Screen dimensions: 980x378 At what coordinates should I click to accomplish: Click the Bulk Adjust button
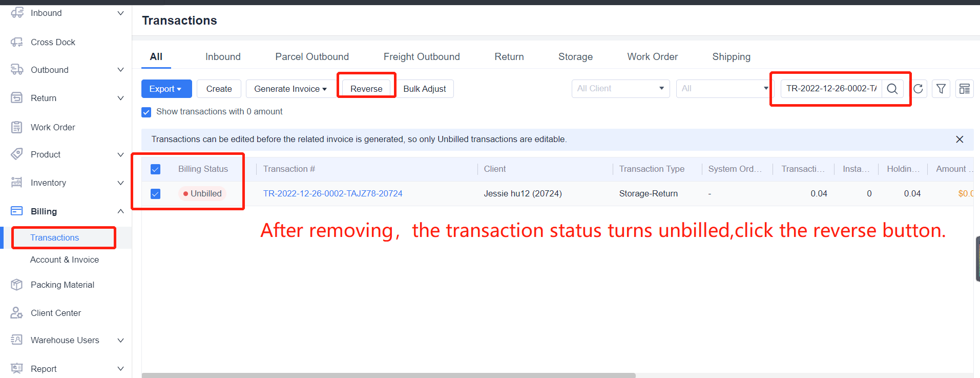(x=425, y=89)
